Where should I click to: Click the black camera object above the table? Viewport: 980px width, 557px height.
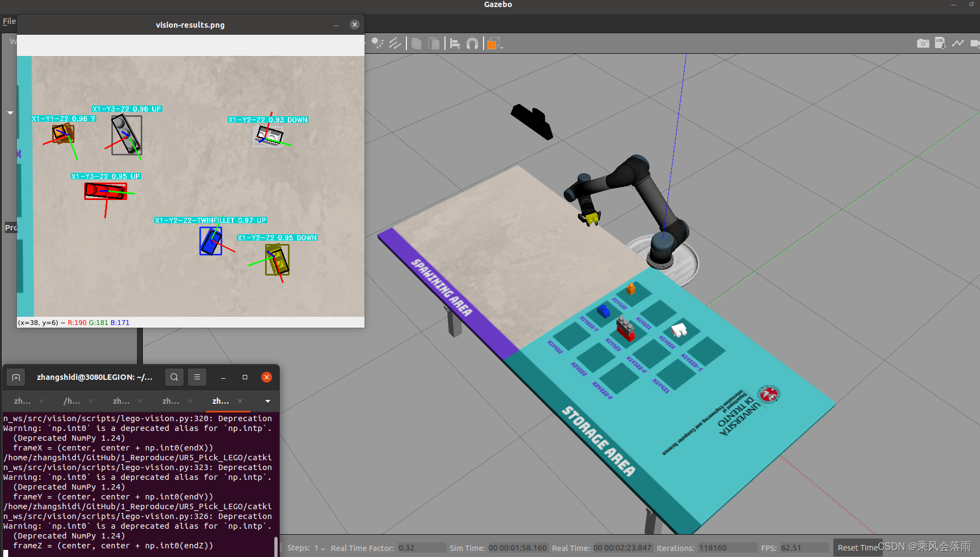click(531, 121)
